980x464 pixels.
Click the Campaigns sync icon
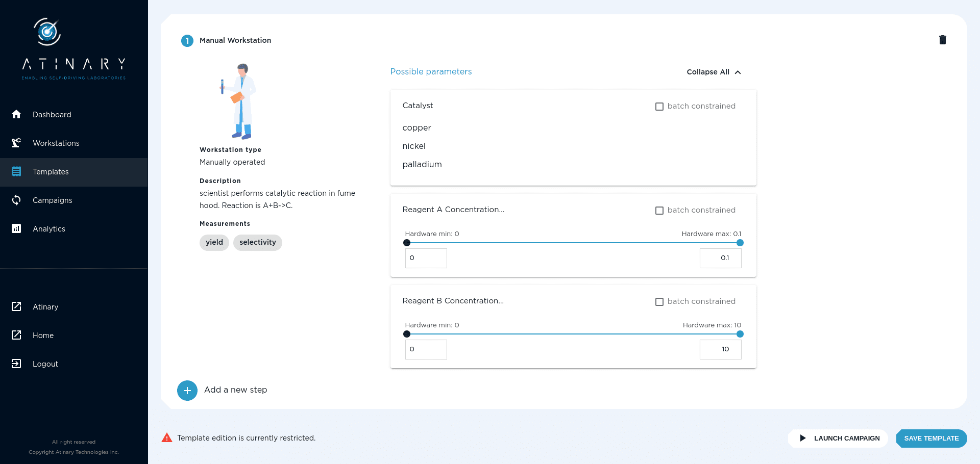[x=16, y=200]
